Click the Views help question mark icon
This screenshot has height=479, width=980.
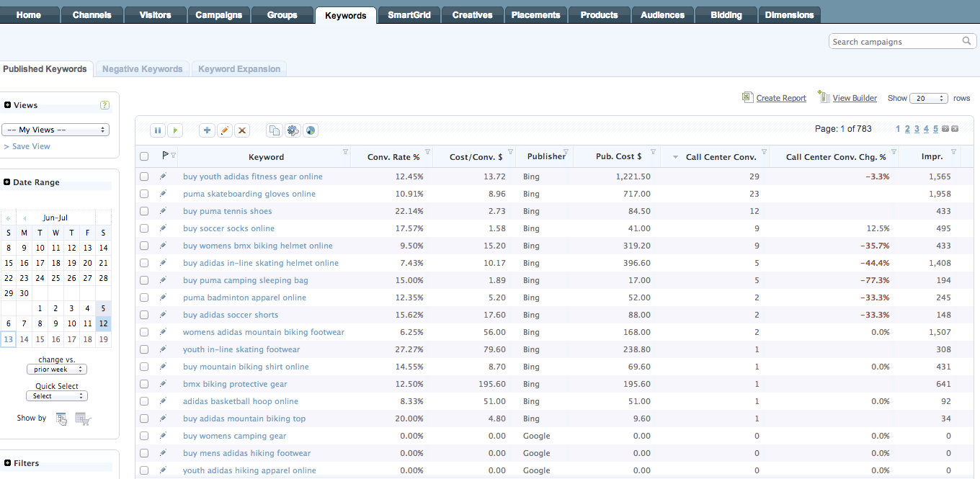point(105,105)
